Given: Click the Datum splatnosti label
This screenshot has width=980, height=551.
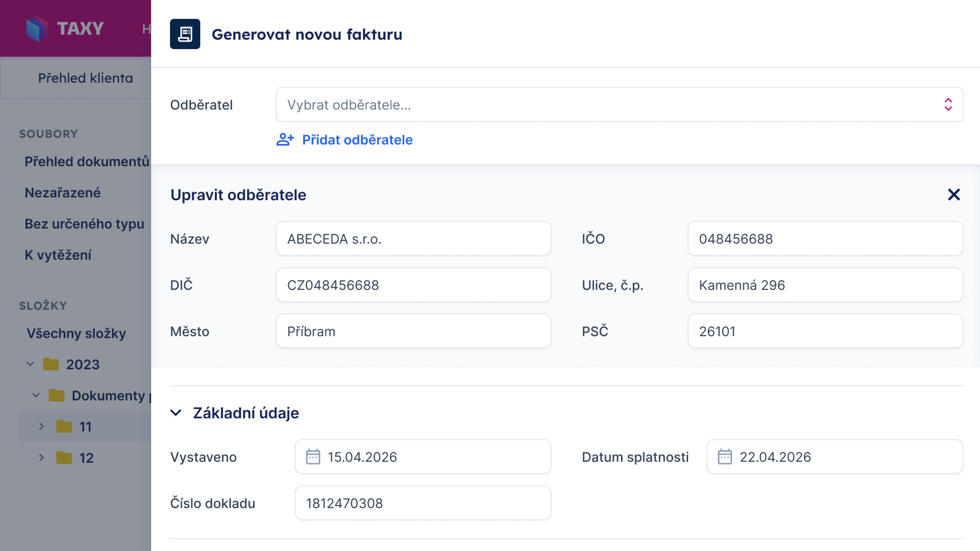Looking at the screenshot, I should coord(635,457).
